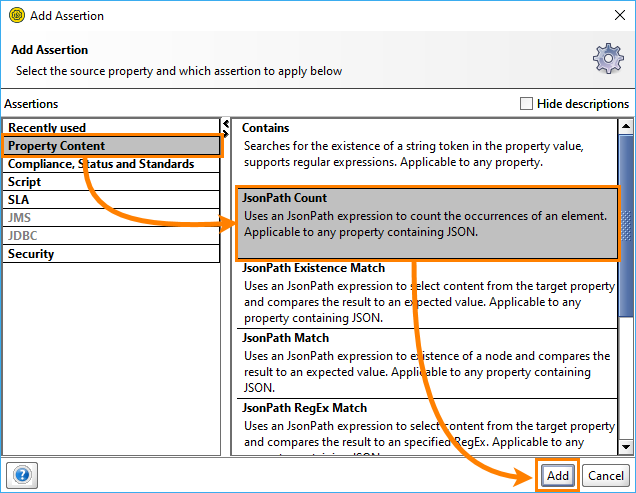Toggle the Hide descriptions checkbox
The height and width of the screenshot is (493, 636).
tap(526, 103)
